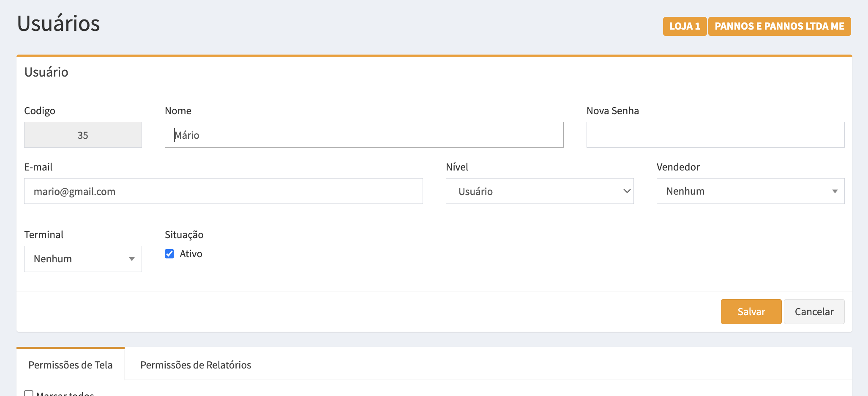
Task: Expand the Vendedor dropdown
Action: (x=750, y=191)
